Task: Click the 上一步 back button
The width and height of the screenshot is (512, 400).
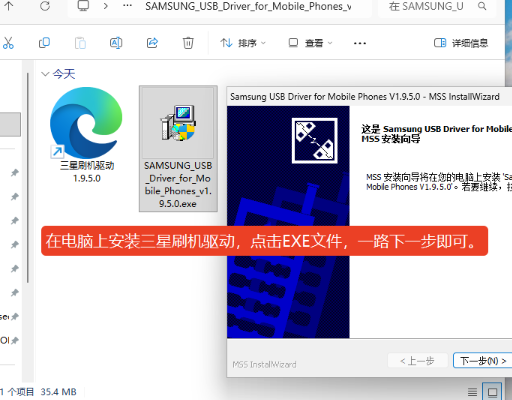Action: [418, 361]
